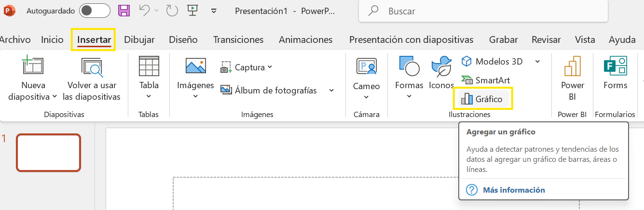This screenshot has height=210, width=644.
Task: Open SmartArt graphic dialog
Action: click(x=486, y=80)
